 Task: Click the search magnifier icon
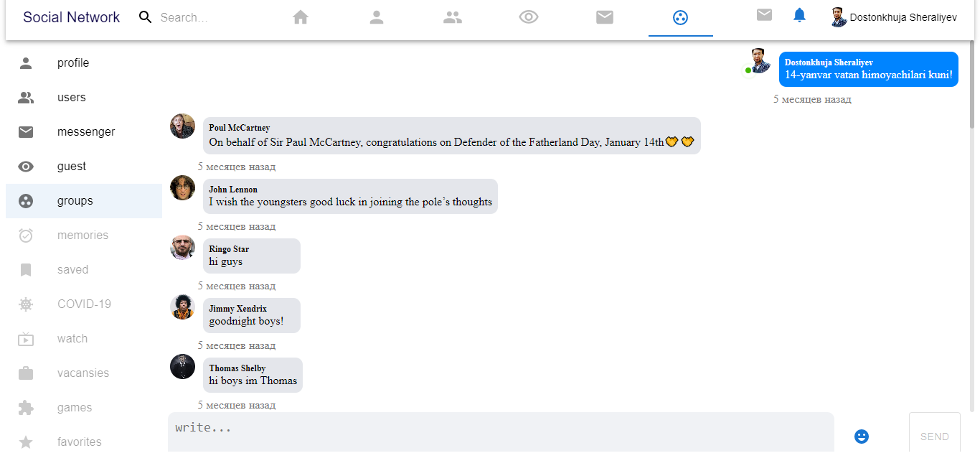tap(146, 17)
